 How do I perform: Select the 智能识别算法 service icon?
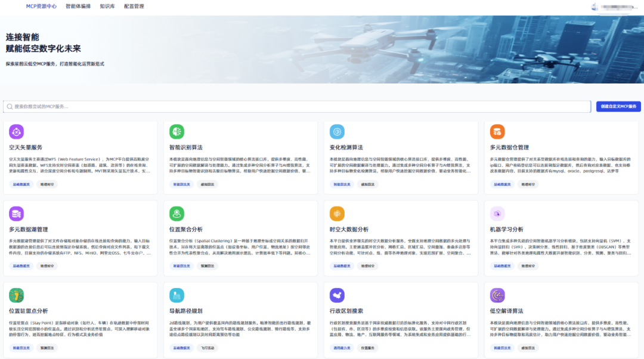(x=176, y=132)
